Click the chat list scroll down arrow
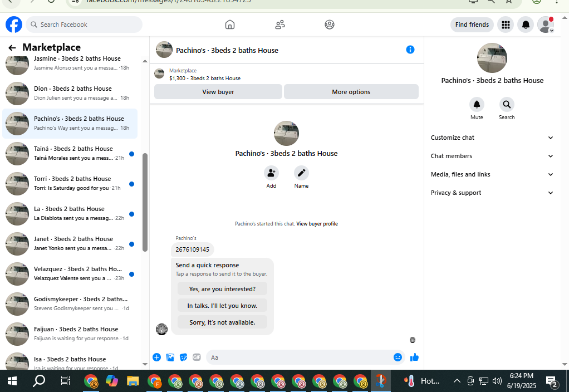Screen dimensions: 569x392 145,364
